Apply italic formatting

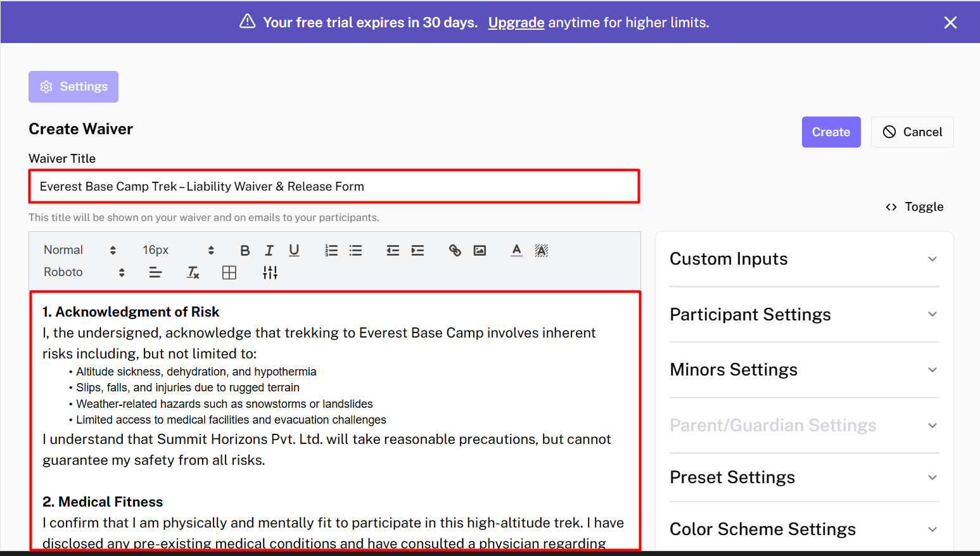pos(269,251)
